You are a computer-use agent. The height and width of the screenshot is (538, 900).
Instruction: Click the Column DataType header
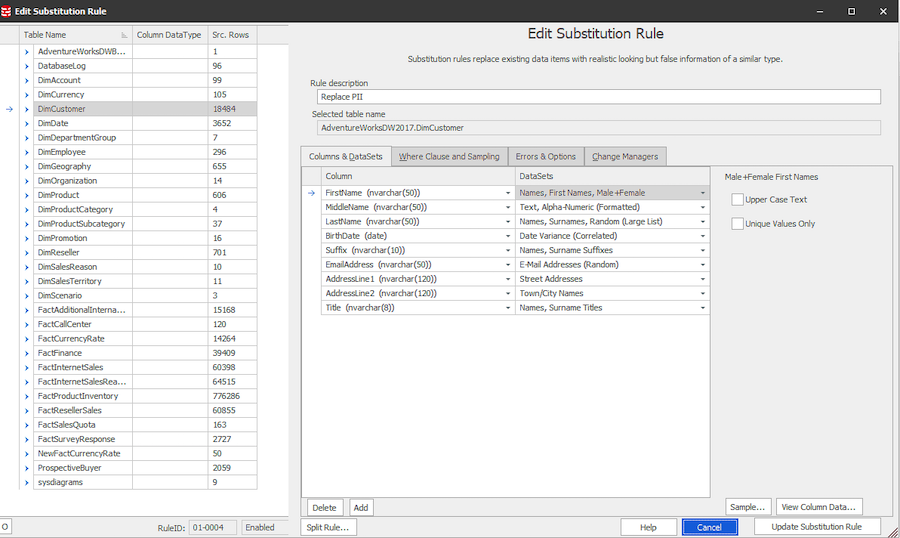[x=170, y=35]
